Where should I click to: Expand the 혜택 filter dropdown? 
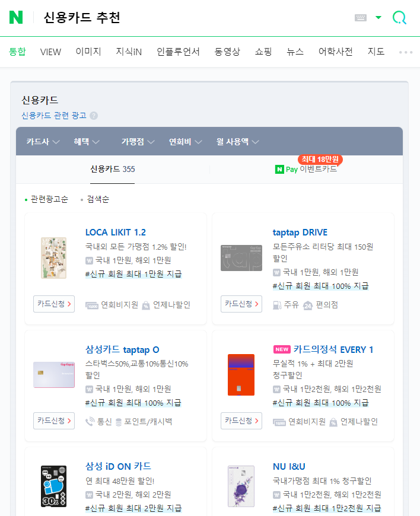87,142
